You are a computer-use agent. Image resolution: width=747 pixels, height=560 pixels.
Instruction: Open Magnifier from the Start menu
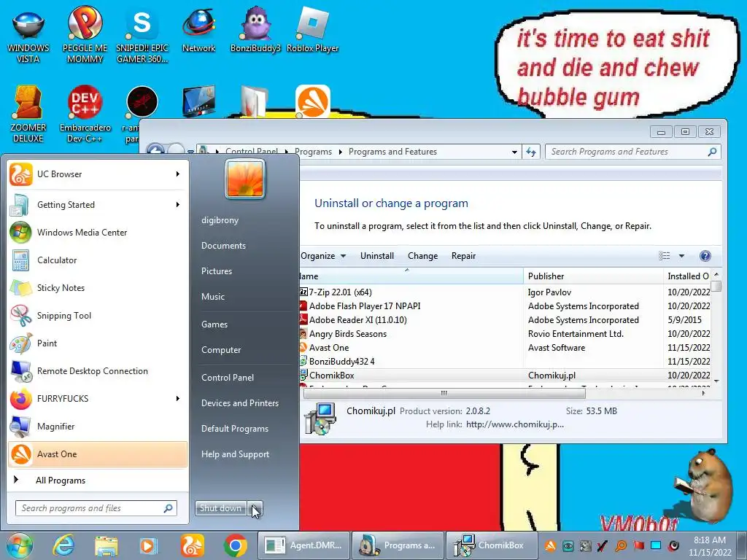(98, 426)
